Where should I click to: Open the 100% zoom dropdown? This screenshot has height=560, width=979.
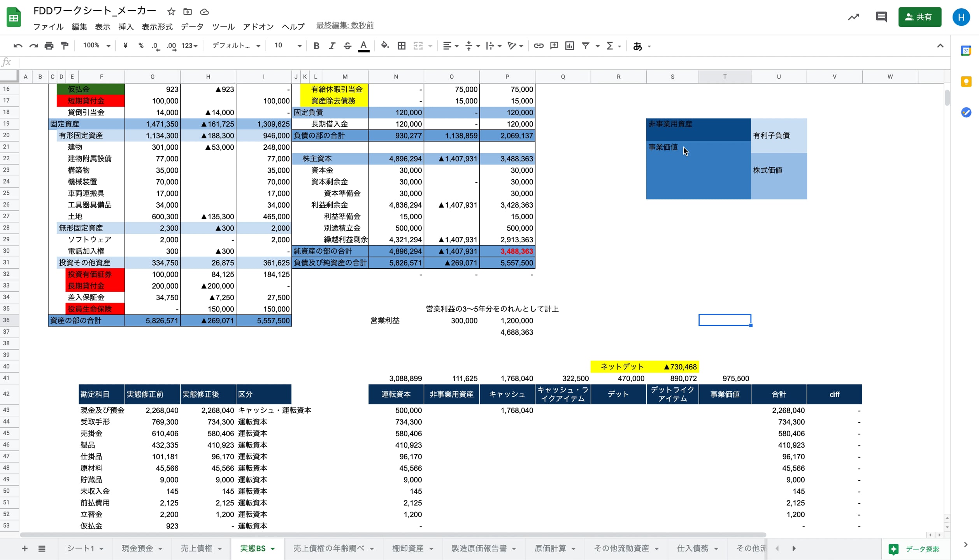click(x=96, y=46)
